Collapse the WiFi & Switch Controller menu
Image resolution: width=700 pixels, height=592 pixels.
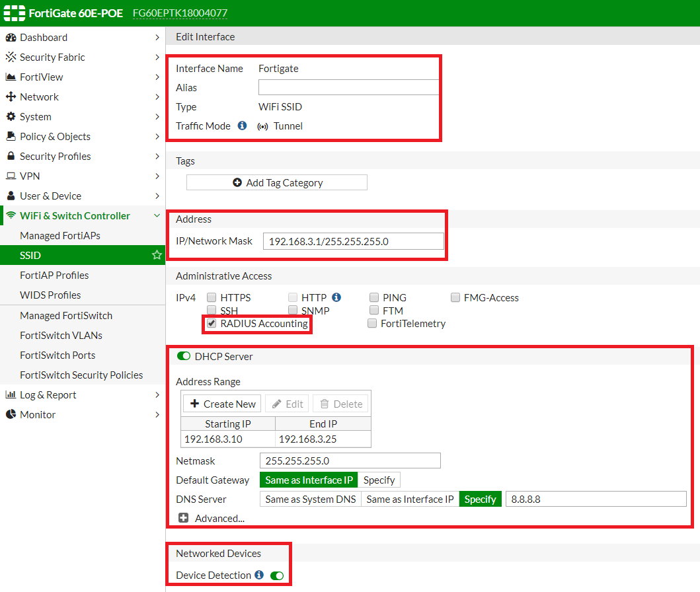click(x=157, y=216)
